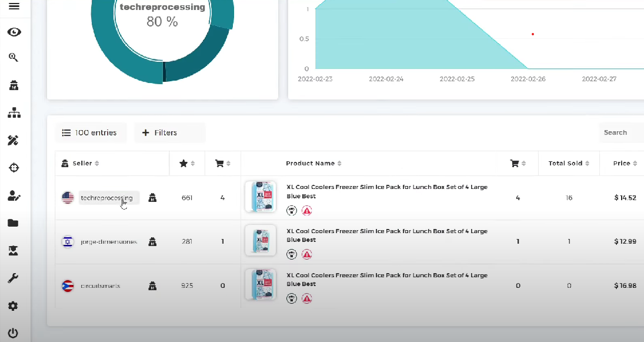Open the spy seller icon in sidebar

(14, 85)
